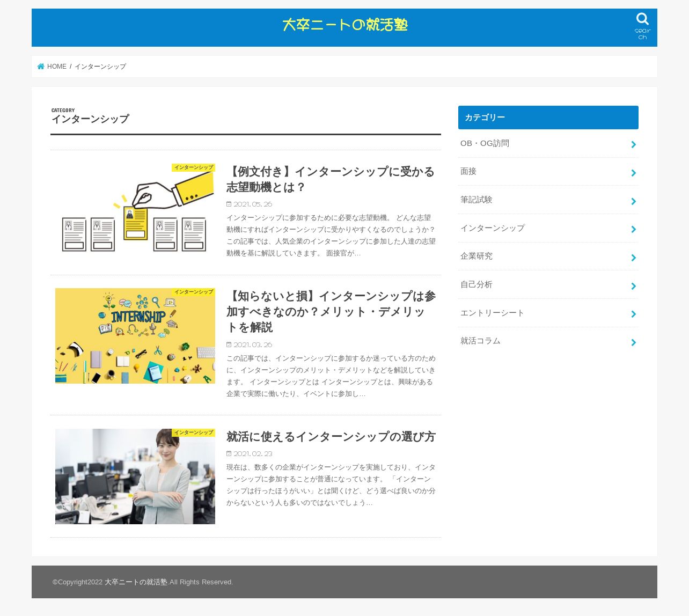
Task: Select the 就活コラム category
Action: point(548,341)
